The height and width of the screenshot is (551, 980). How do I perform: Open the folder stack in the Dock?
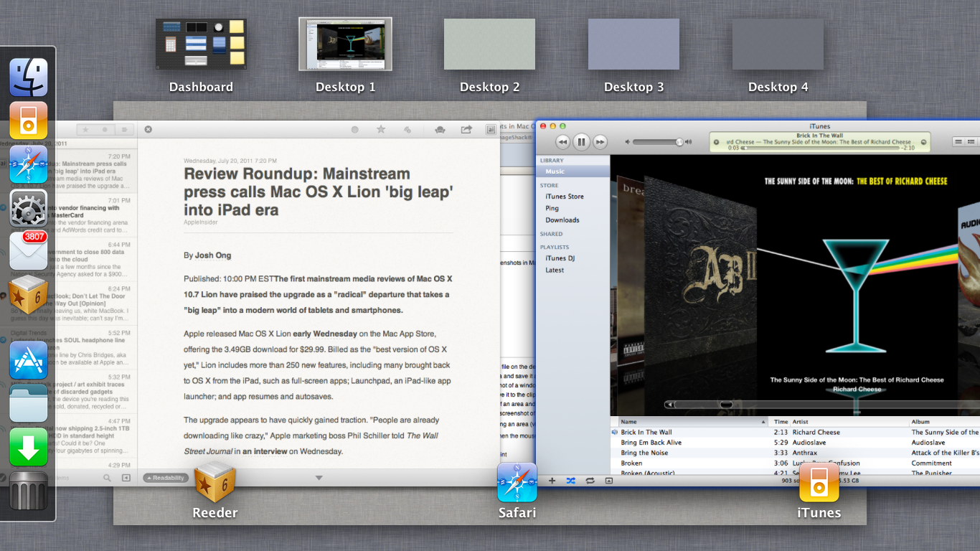click(29, 403)
